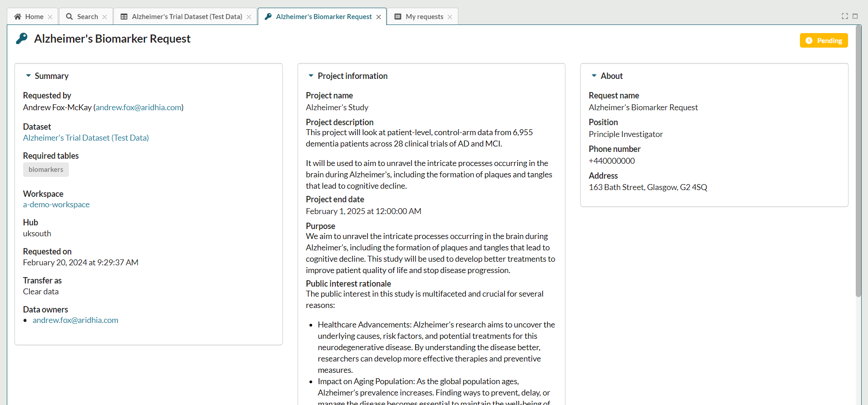This screenshot has width=868, height=405.
Task: Close the My requests tab
Action: 450,17
